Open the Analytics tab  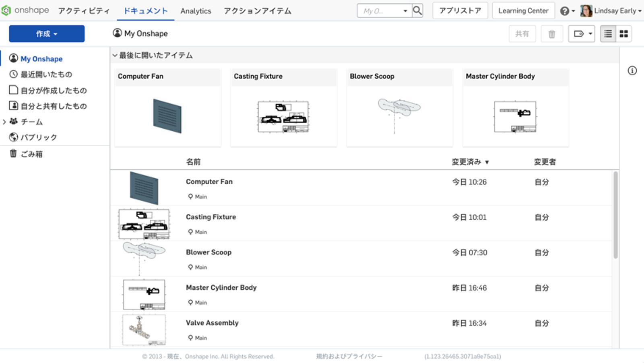point(196,11)
